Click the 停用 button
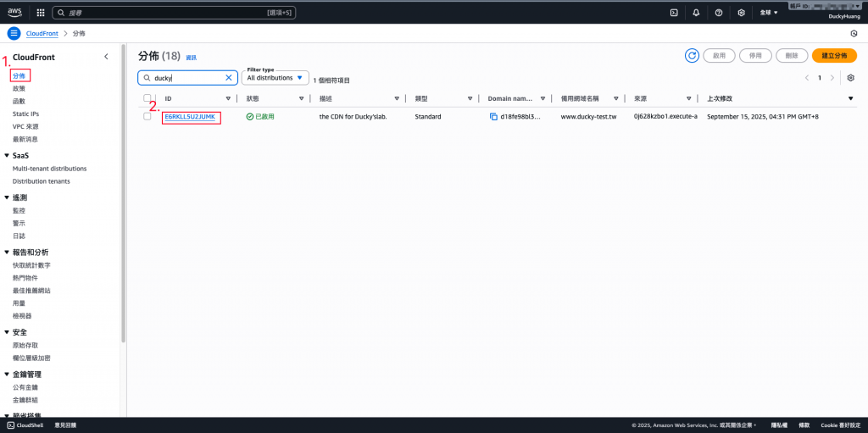 755,56
